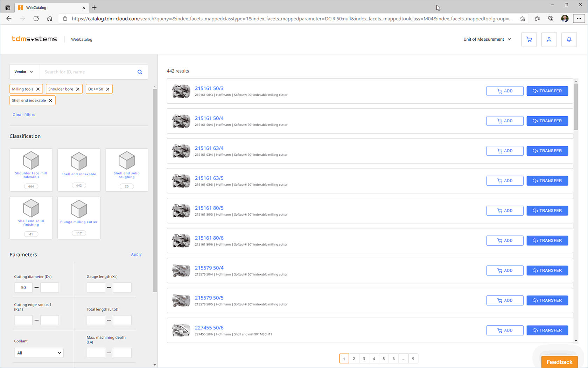Open browser settings and more menu

click(579, 19)
